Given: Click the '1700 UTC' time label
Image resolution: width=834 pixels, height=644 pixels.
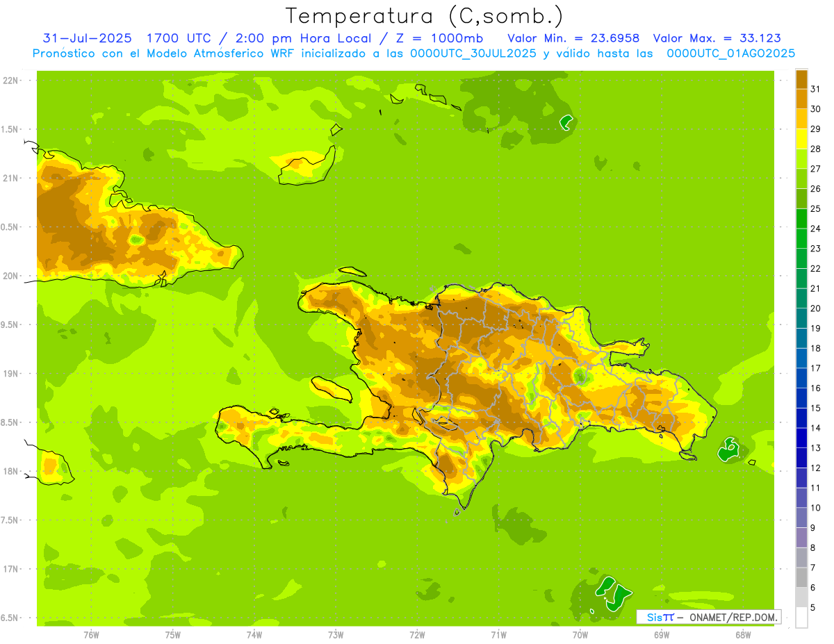Looking at the screenshot, I should coord(179,38).
